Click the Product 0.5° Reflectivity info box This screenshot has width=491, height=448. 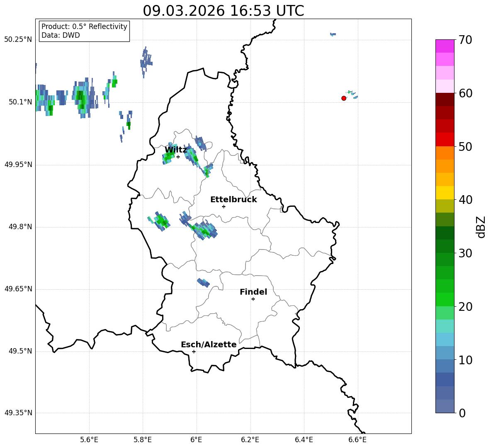(x=84, y=31)
